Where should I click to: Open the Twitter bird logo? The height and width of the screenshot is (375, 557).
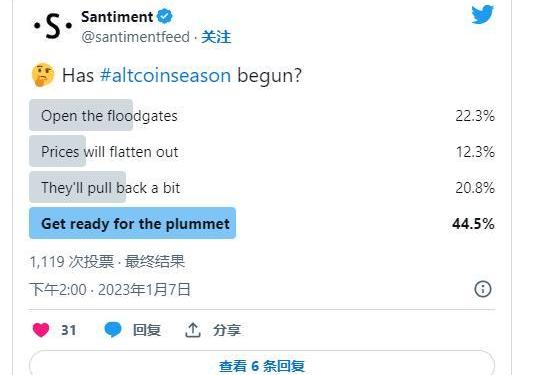[x=482, y=15]
